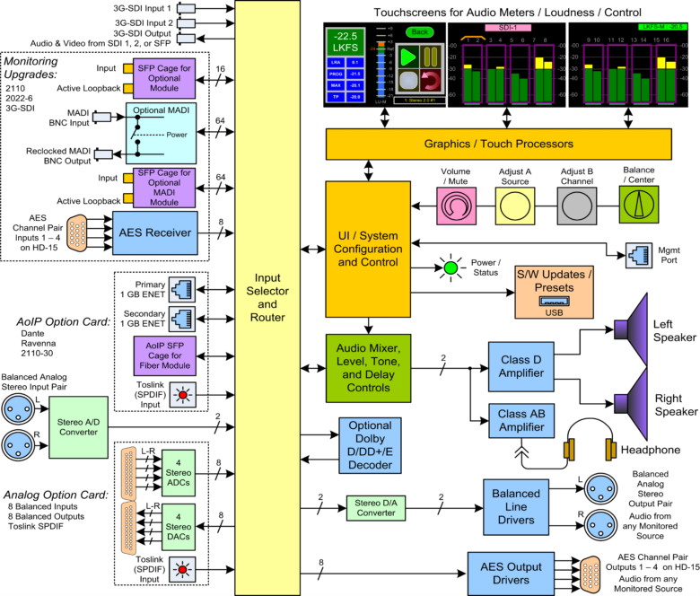Click the '1: Stereo 2.0 #1' field
This screenshot has width=700, height=596.
coord(419,101)
